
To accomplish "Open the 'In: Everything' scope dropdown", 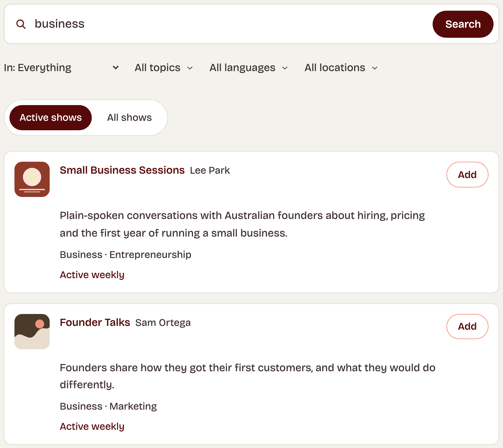I will coord(62,68).
